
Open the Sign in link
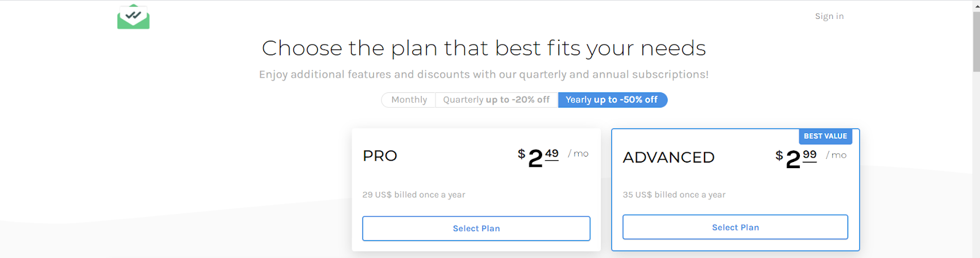coord(829,17)
